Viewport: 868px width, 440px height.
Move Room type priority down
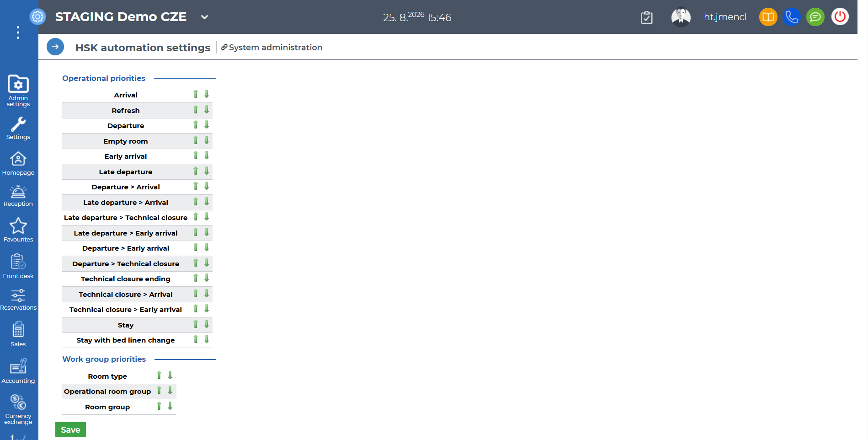tap(170, 376)
